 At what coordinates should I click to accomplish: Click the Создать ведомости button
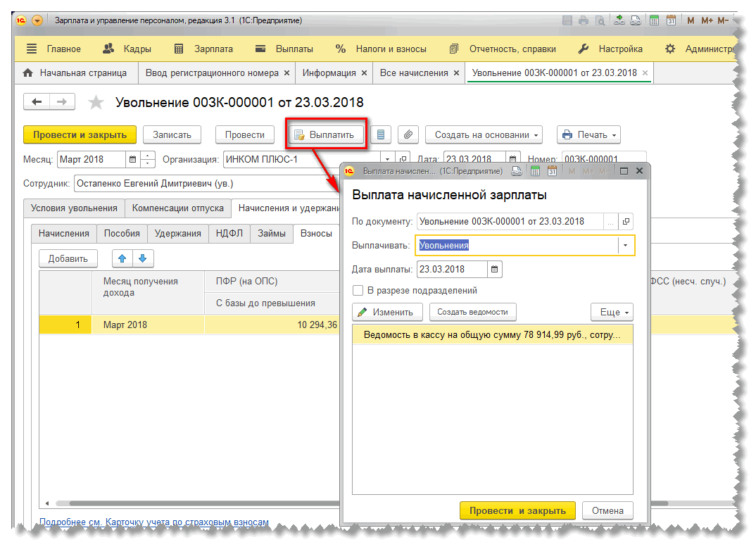point(472,312)
